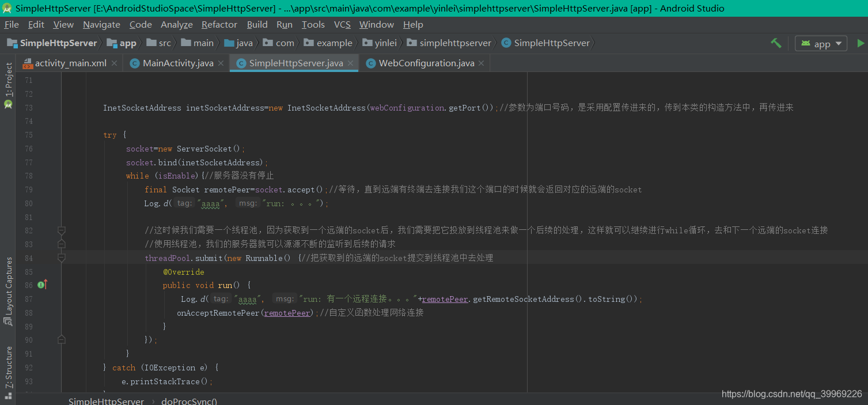Open the Edit menu
This screenshot has width=868, height=405.
pyautogui.click(x=36, y=24)
